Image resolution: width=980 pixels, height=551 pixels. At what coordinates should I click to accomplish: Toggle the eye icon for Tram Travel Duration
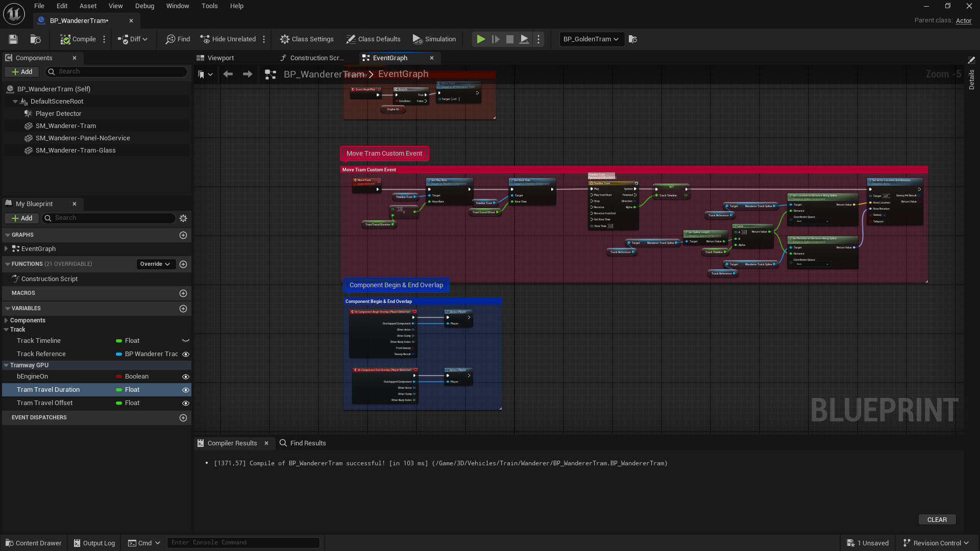[185, 389]
